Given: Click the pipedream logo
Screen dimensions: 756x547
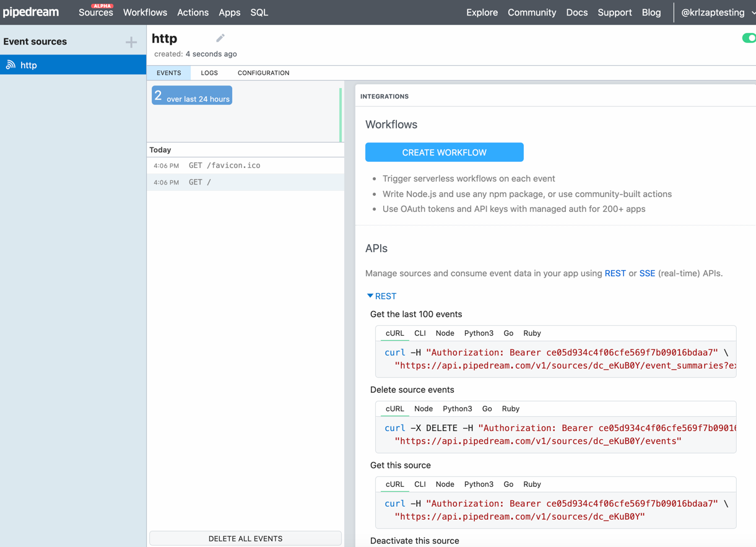Looking at the screenshot, I should 31,12.
